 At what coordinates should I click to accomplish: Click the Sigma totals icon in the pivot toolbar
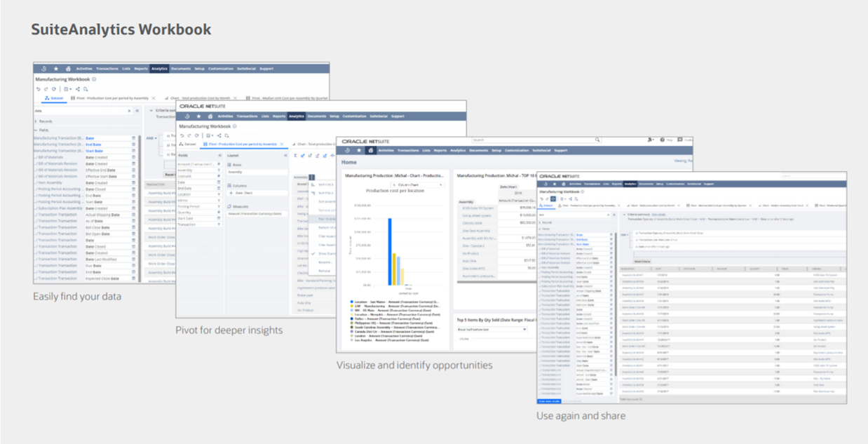[x=295, y=156]
